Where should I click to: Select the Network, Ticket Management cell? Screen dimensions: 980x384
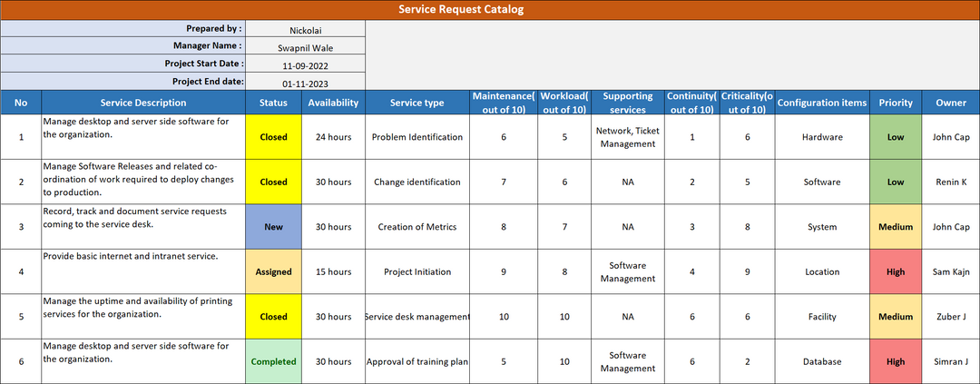(628, 137)
